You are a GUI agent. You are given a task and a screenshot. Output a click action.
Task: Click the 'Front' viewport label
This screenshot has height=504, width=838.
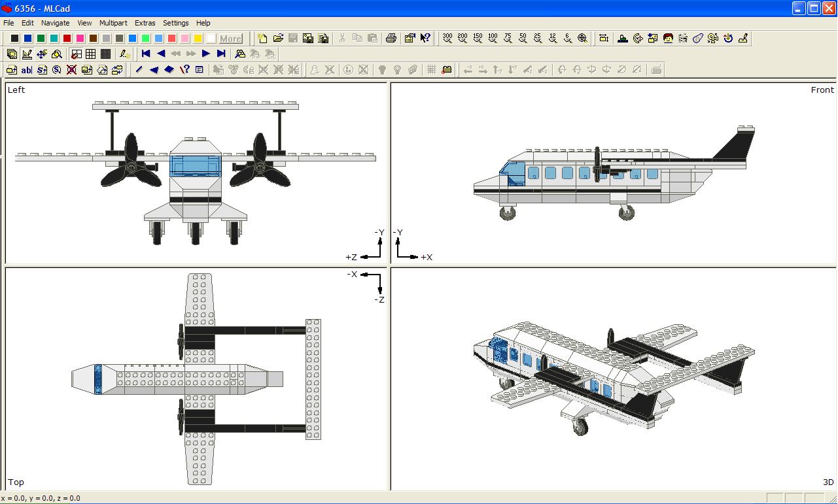(x=822, y=90)
